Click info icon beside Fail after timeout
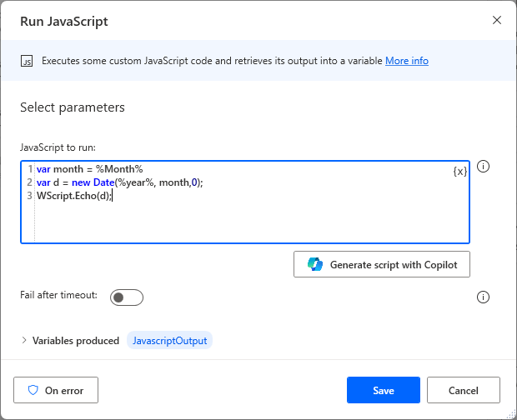 click(483, 297)
